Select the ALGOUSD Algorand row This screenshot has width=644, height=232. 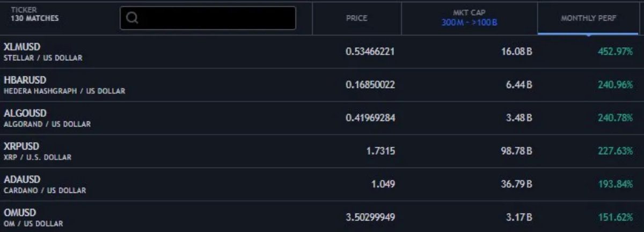point(322,118)
